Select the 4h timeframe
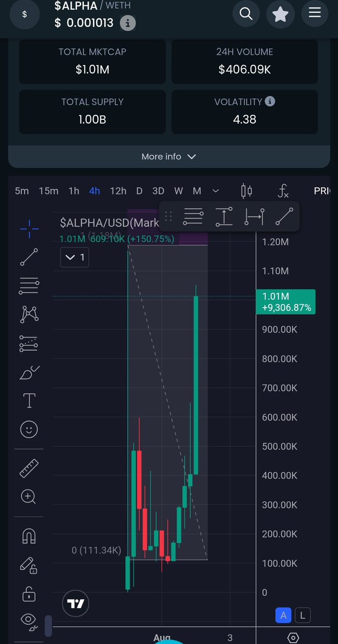Screen dimensions: 338x644 (95, 191)
